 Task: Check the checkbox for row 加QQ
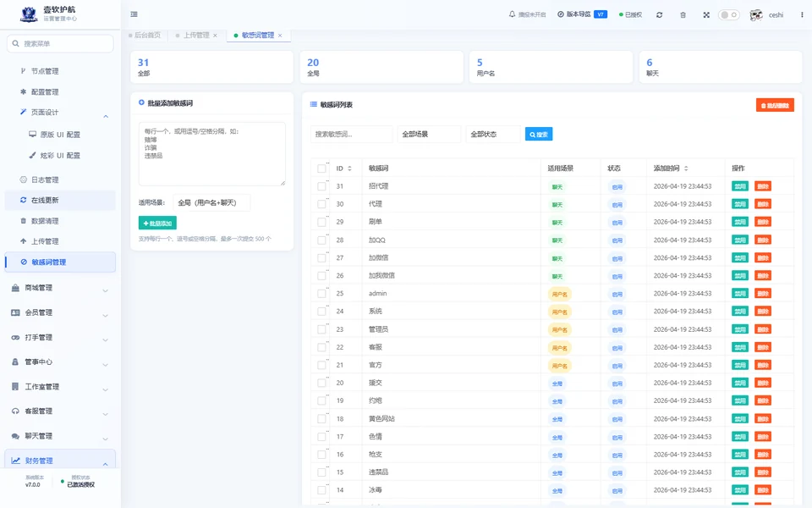pos(321,240)
